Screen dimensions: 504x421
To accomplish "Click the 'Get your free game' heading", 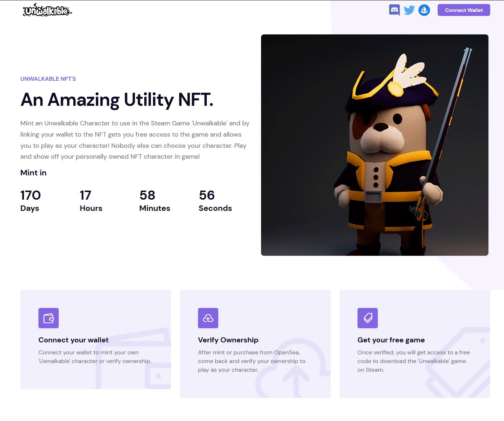I will pos(391,340).
